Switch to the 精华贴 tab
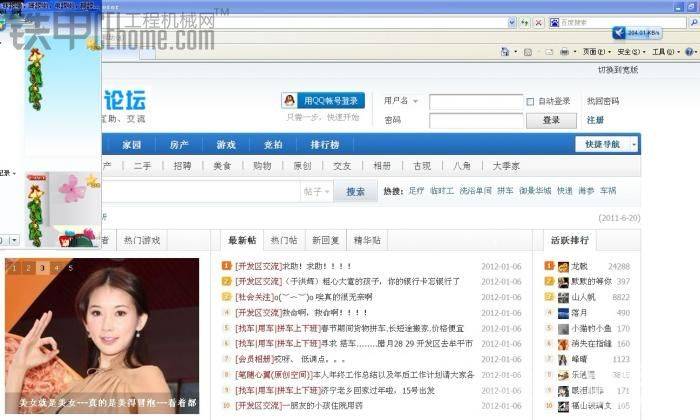This screenshot has width=700, height=420. coord(367,240)
